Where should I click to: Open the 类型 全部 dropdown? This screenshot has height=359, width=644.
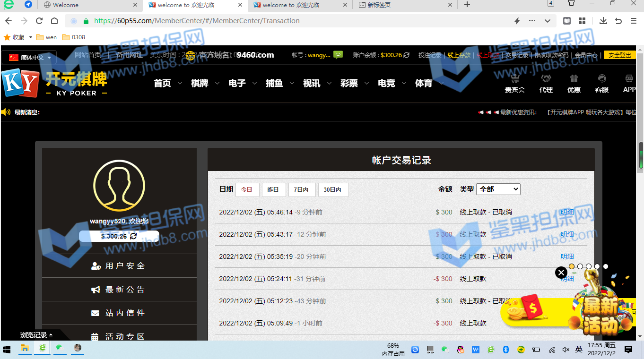coord(498,189)
